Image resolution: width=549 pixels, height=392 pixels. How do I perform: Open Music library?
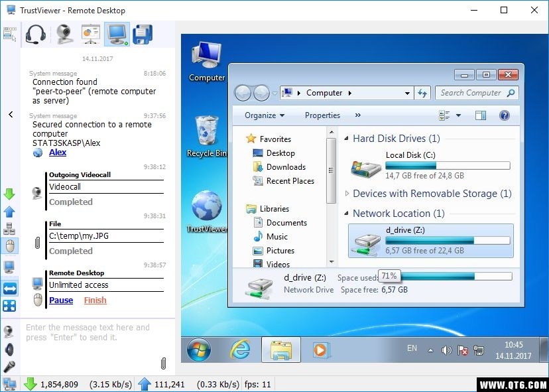tap(271, 237)
